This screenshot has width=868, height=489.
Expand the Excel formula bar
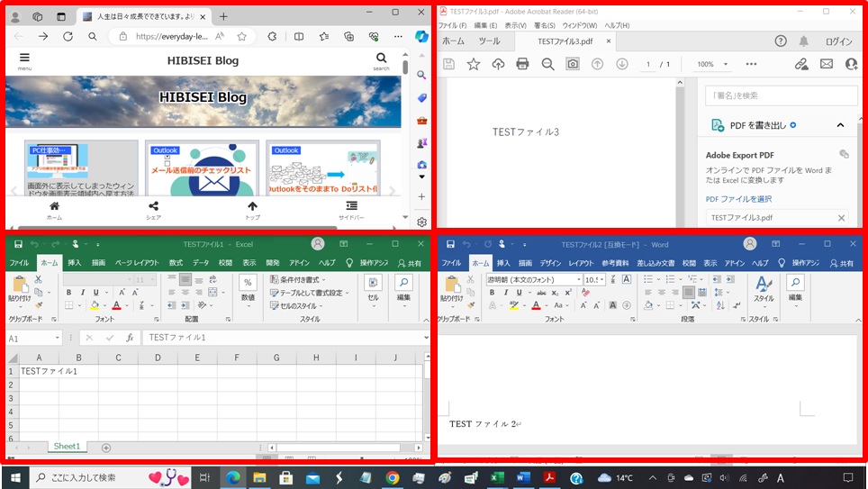tap(426, 338)
